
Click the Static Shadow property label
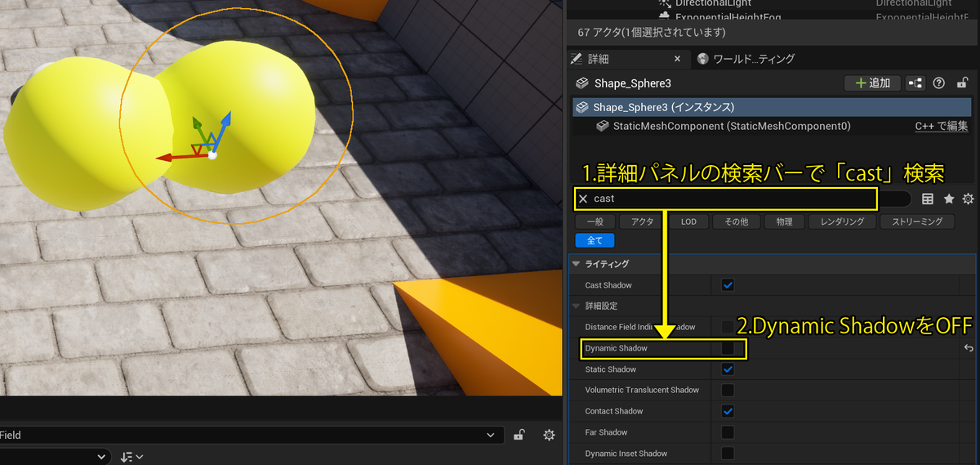coord(610,369)
